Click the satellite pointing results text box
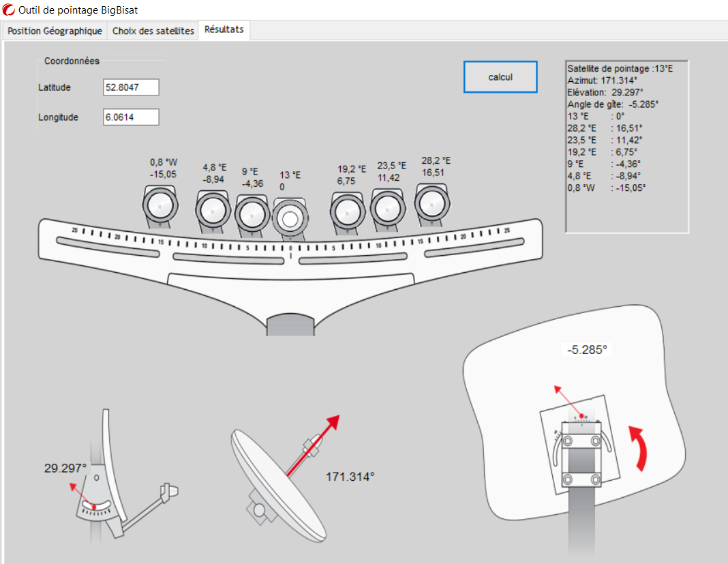This screenshot has width=728, height=564. tap(626, 147)
